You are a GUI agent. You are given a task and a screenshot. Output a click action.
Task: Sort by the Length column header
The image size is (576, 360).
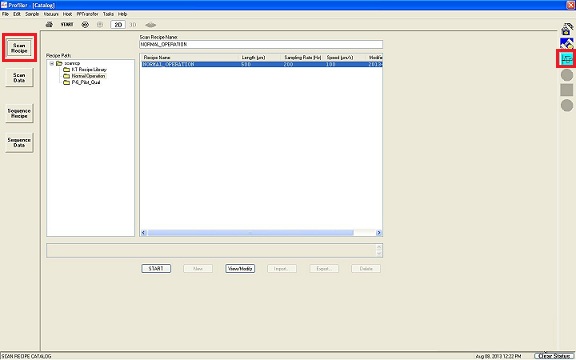coord(260,57)
